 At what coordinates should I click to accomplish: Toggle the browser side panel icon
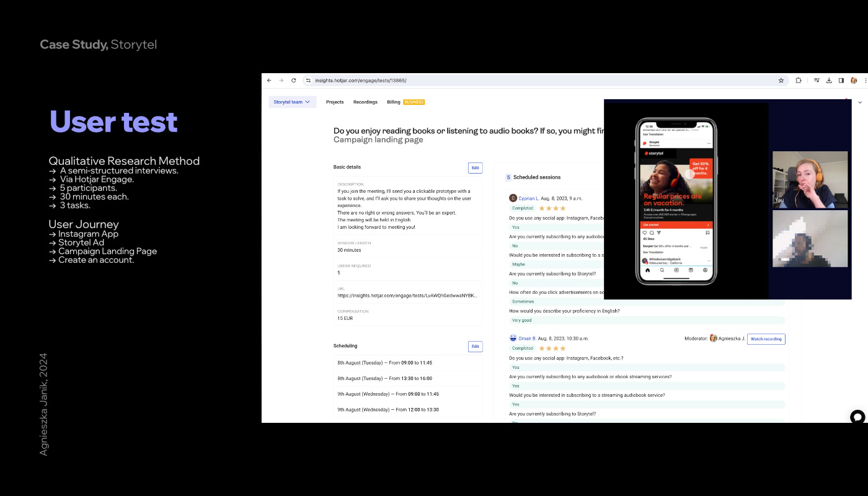[841, 81]
